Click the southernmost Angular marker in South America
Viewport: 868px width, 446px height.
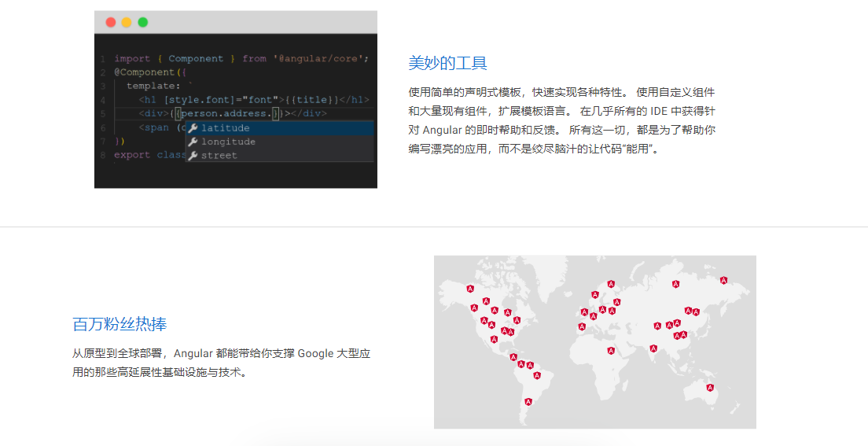528,402
